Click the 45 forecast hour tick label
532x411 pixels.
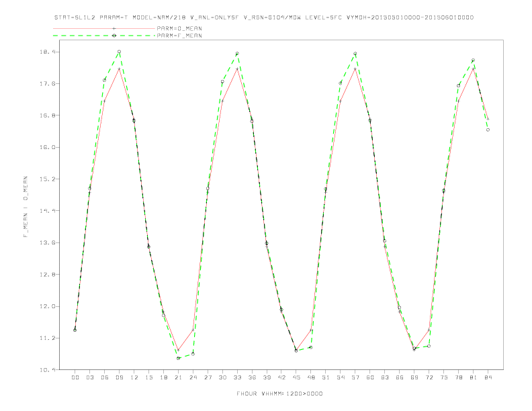(x=296, y=377)
